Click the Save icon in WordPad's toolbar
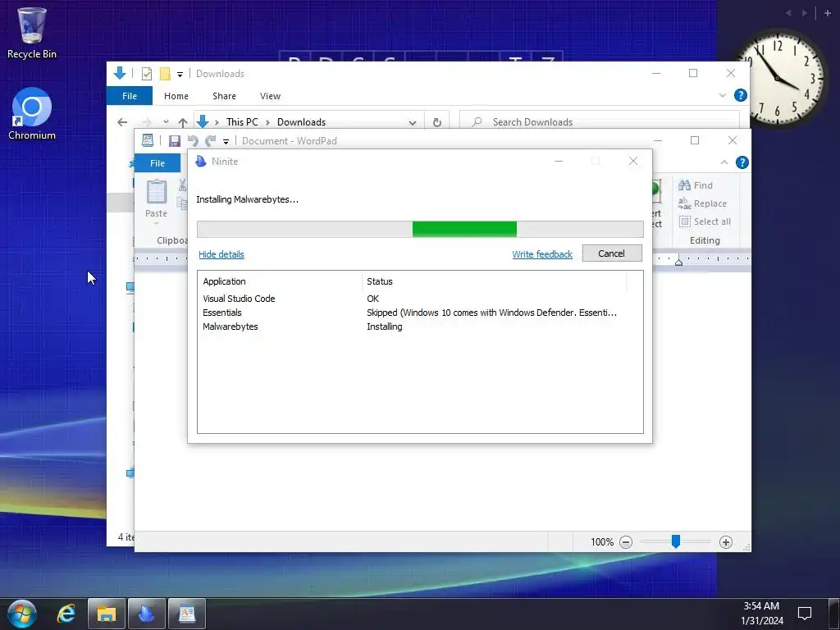This screenshot has height=630, width=840. tap(174, 141)
